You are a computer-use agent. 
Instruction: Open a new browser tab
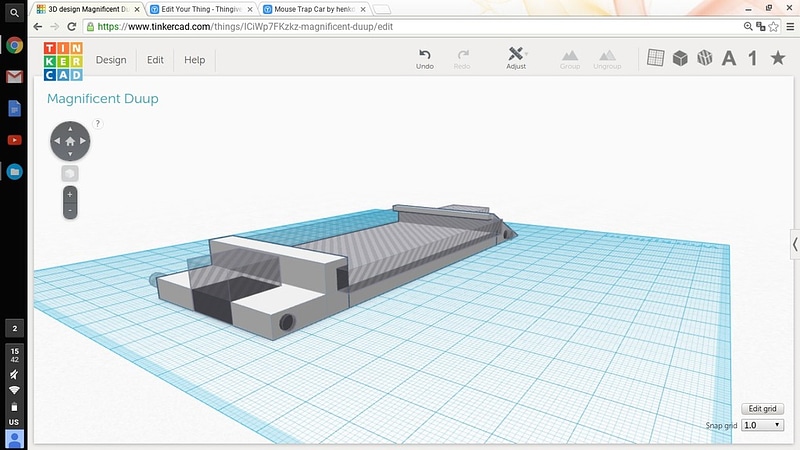[x=382, y=9]
